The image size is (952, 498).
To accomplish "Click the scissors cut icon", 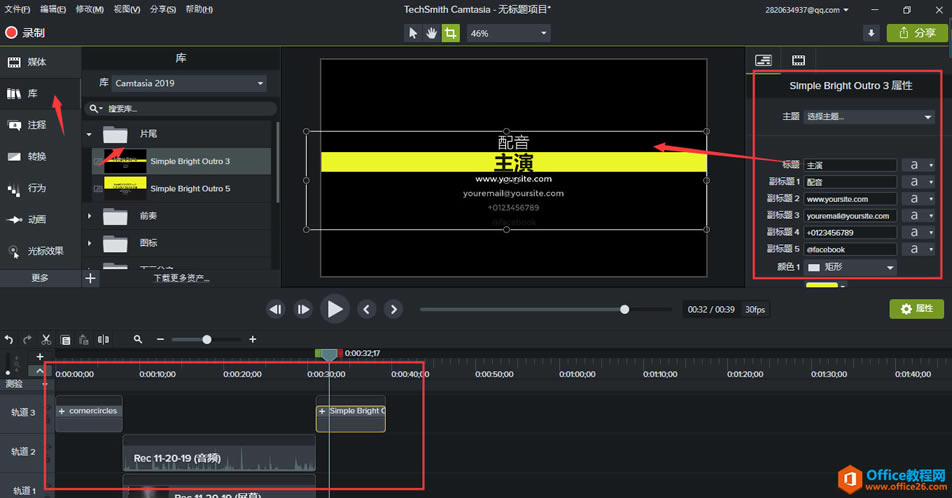I will pyautogui.click(x=46, y=339).
